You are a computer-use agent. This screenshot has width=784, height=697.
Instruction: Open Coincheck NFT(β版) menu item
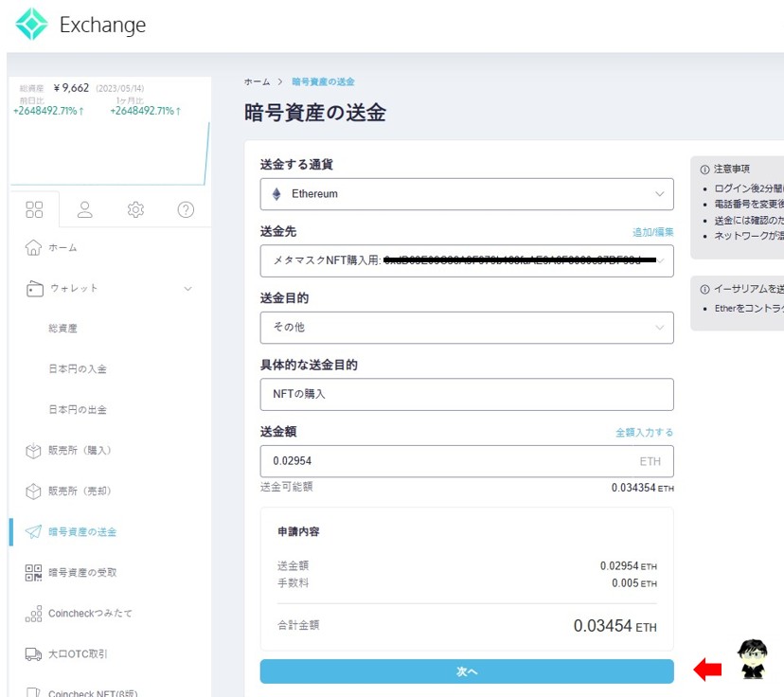[93, 692]
